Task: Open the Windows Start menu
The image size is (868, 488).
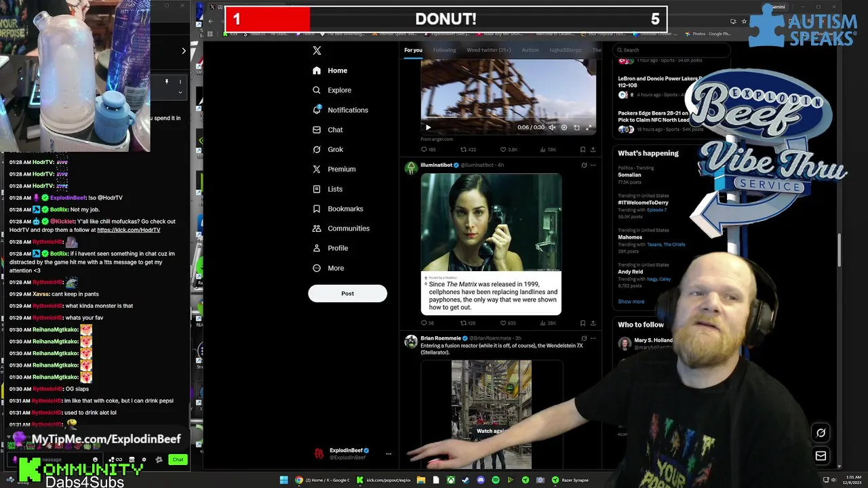Action: tap(283, 480)
